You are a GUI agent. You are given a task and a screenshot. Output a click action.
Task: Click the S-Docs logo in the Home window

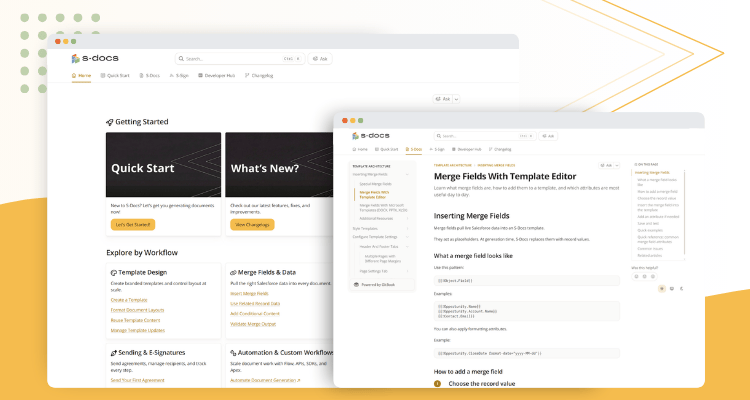(x=95, y=58)
